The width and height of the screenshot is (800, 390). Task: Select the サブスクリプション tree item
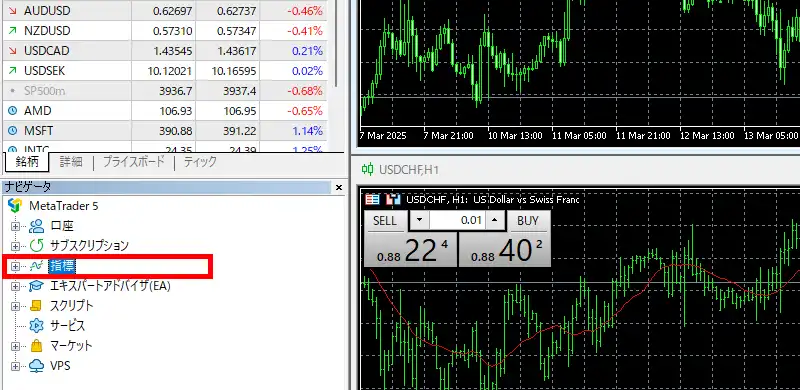(x=89, y=246)
